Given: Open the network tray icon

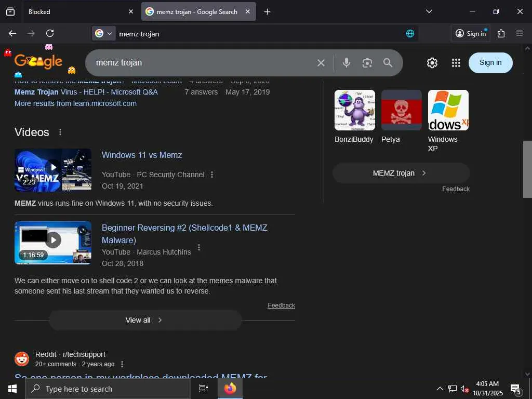Looking at the screenshot, I should coord(453,389).
